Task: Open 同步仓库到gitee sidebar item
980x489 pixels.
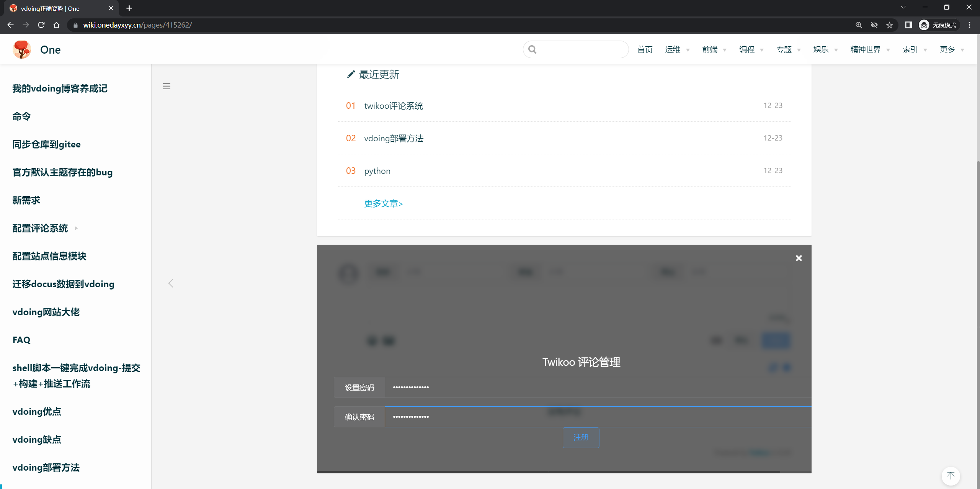Action: (x=46, y=144)
